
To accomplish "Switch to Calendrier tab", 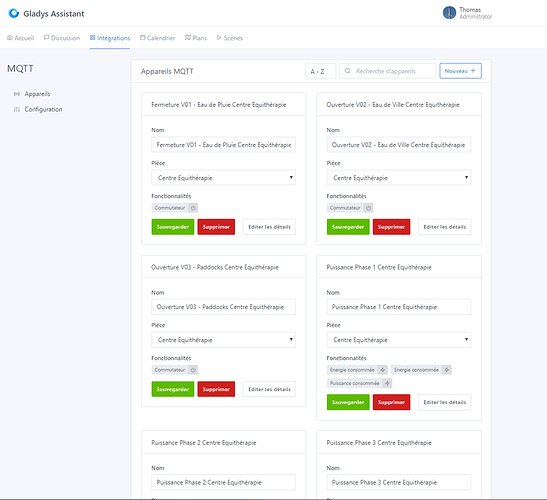I will (157, 38).
